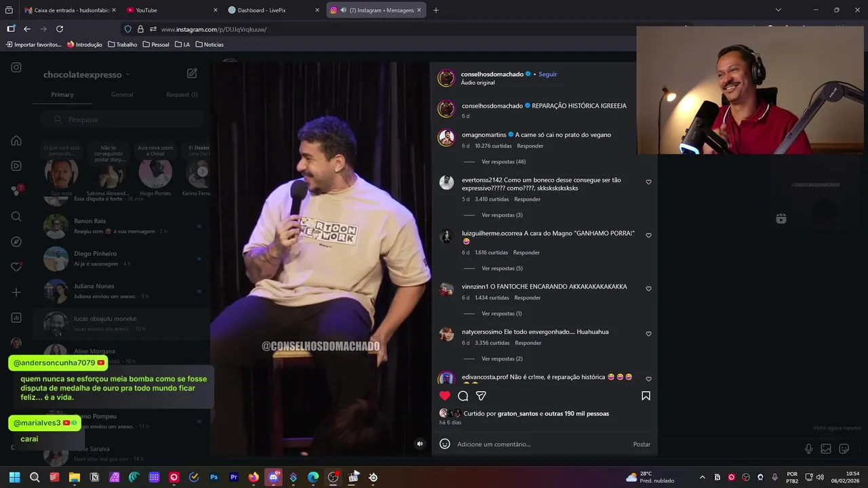
Task: Open the Request (1) tab
Action: pyautogui.click(x=182, y=95)
